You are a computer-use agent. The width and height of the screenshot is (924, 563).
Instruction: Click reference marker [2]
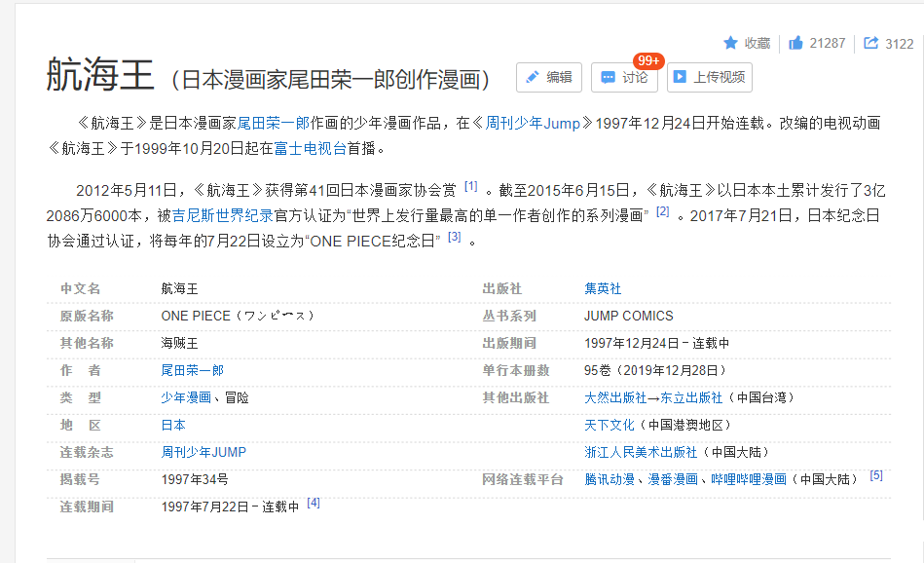coord(663,211)
